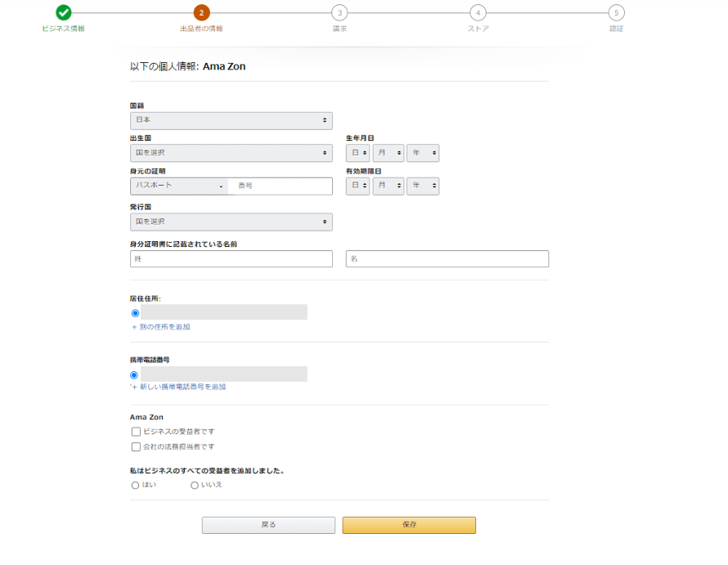728x565 pixels.
Task: Click step 5 verification circle icon
Action: [616, 12]
